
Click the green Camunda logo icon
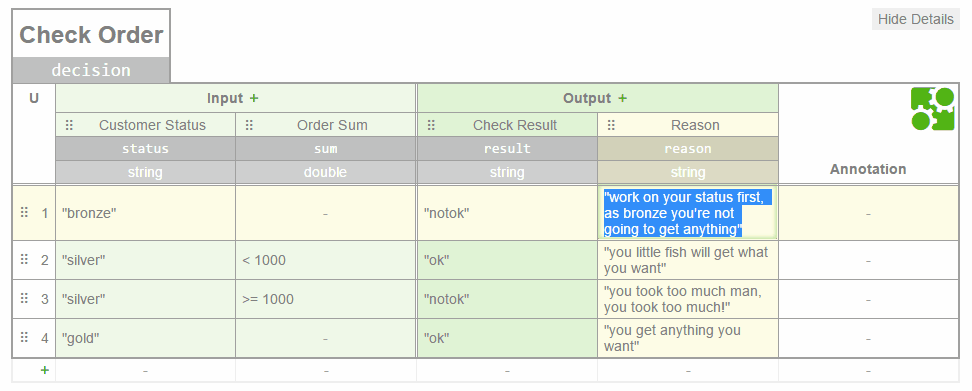pyautogui.click(x=932, y=109)
